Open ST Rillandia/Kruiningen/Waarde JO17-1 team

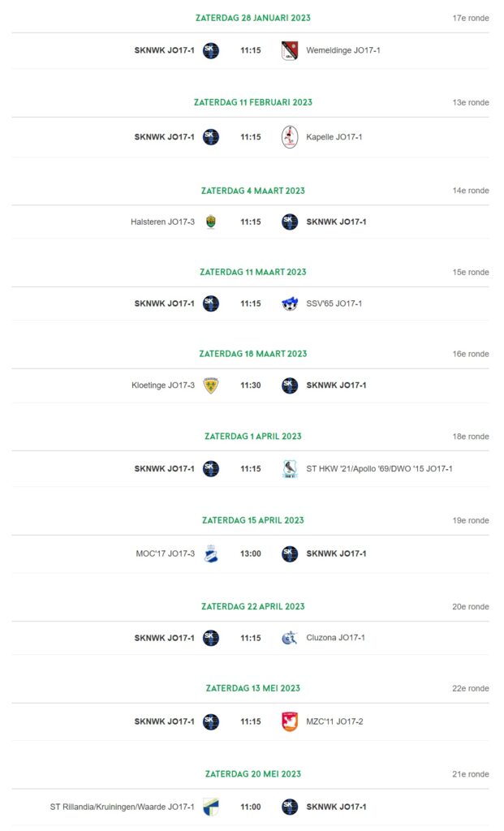(x=122, y=807)
